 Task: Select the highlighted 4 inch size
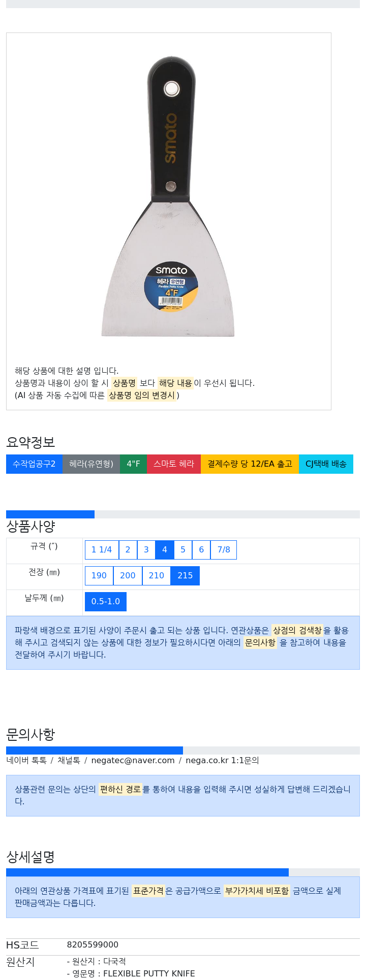coord(165,549)
